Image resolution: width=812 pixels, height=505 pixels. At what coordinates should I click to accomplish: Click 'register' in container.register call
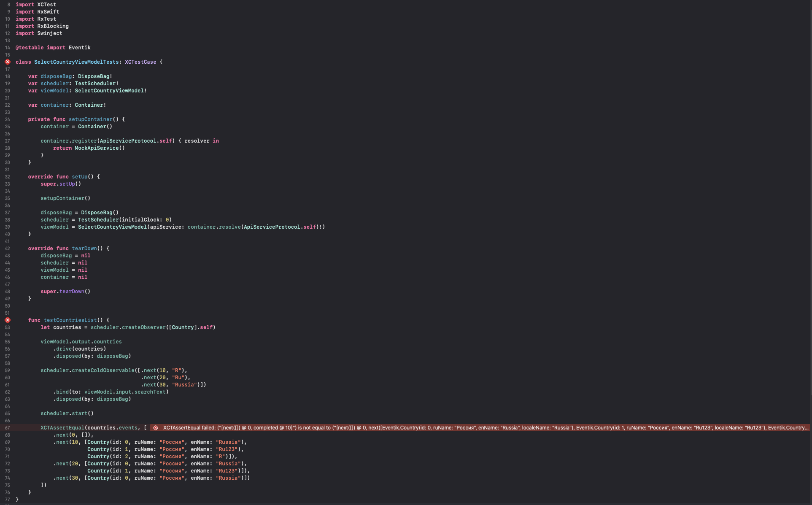point(84,141)
